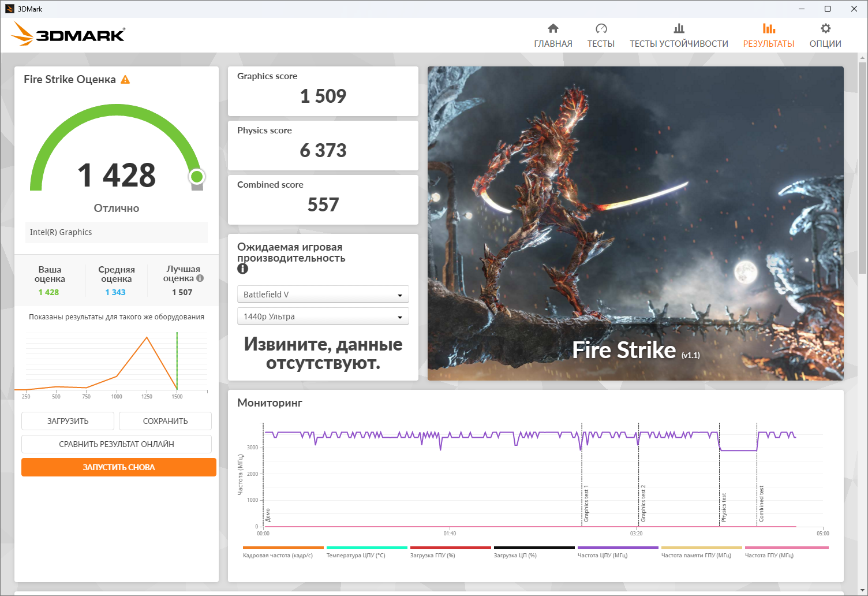Click the Загрузка ГПУ red color legend
Image resolution: width=868 pixels, height=596 pixels.
[x=450, y=548]
